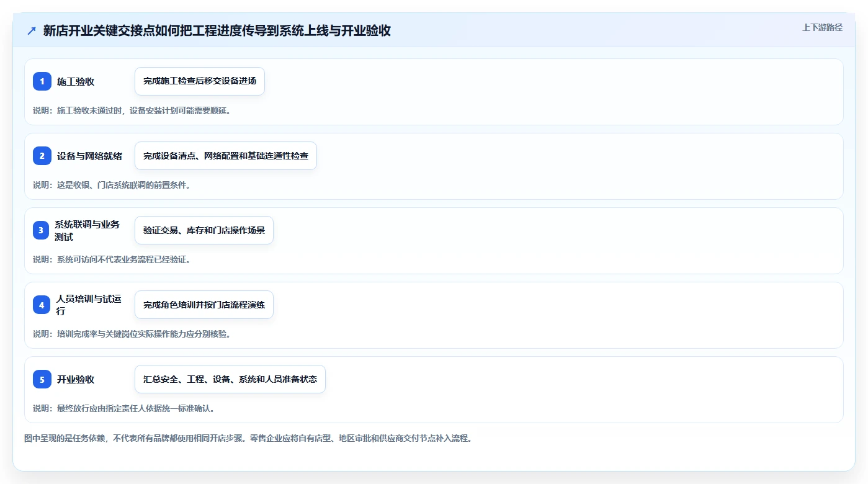Click the step 3 number badge
The width and height of the screenshot is (868, 484).
tap(42, 230)
